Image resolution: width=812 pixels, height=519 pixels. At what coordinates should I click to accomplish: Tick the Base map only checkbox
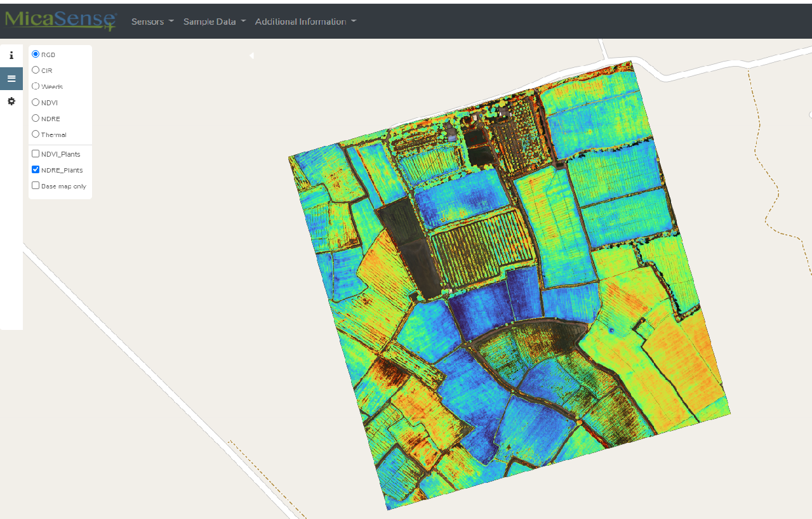(x=36, y=186)
